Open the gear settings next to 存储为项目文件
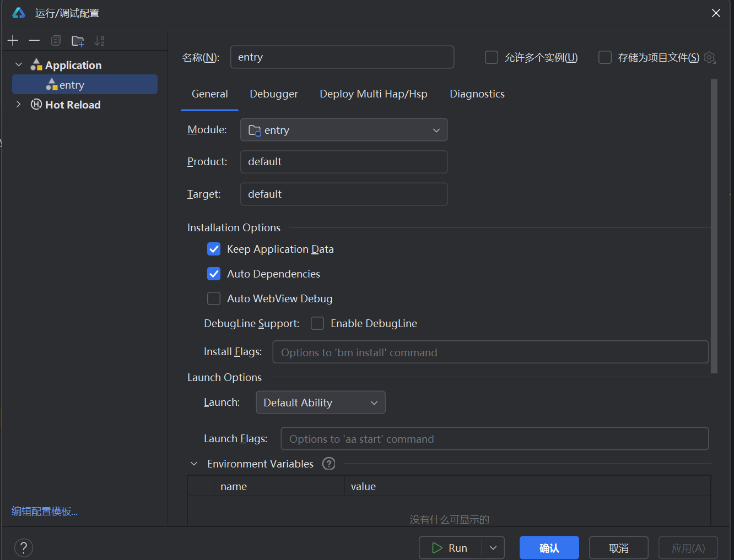 [x=710, y=57]
